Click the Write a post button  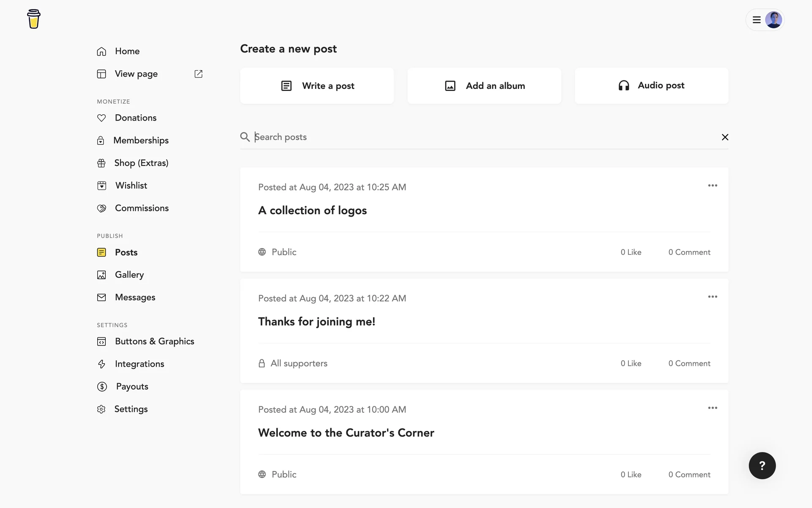(x=317, y=86)
